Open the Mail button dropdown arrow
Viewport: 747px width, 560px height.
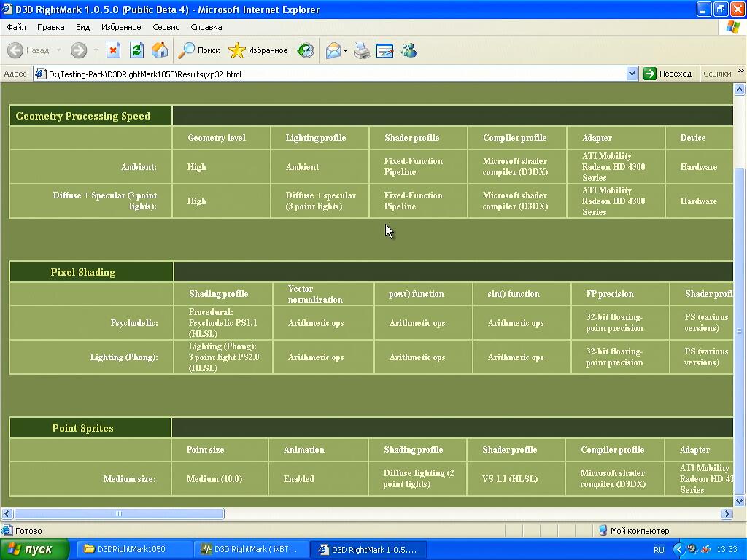tap(345, 50)
